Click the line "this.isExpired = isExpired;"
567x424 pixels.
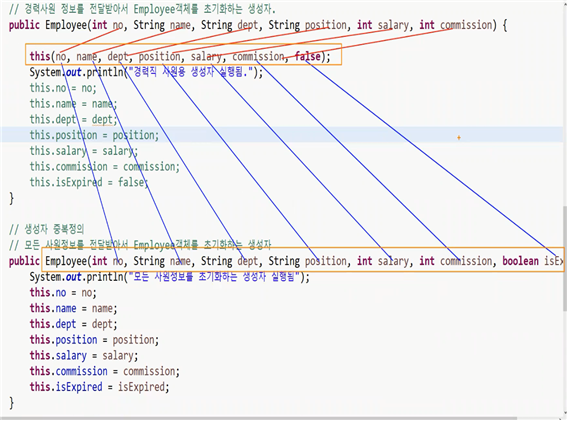click(x=99, y=387)
